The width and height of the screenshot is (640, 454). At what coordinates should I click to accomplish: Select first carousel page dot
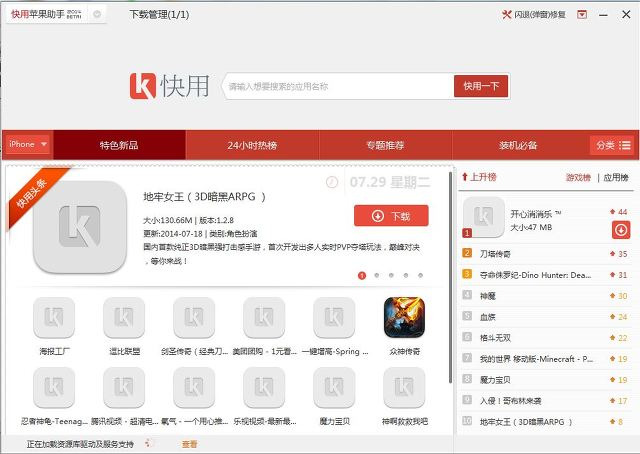pyautogui.click(x=362, y=276)
